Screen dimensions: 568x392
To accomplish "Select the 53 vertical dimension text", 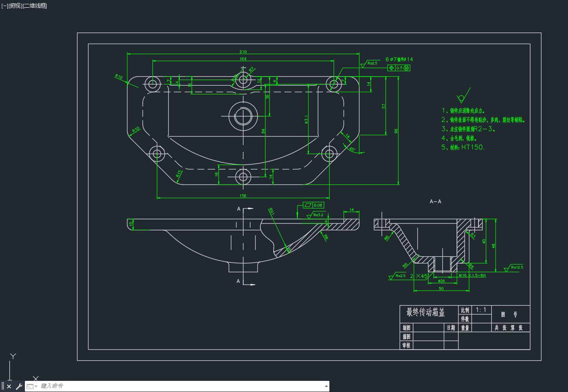I will (384, 106).
